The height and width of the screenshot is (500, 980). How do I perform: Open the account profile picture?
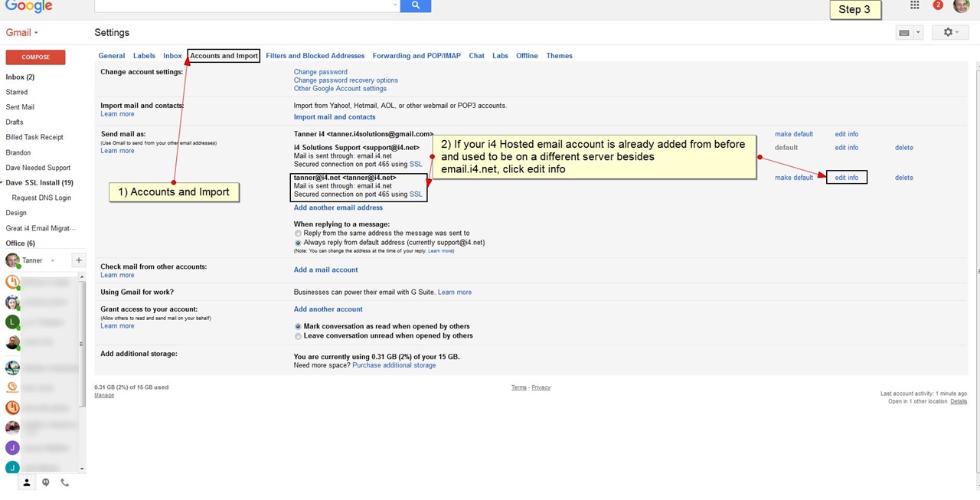point(961,5)
